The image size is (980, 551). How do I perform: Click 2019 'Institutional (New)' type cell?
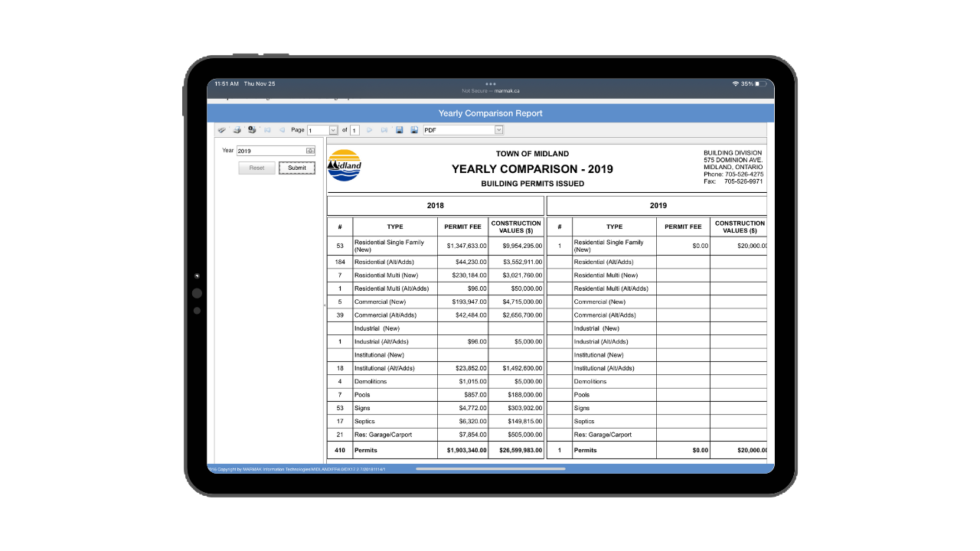click(614, 355)
